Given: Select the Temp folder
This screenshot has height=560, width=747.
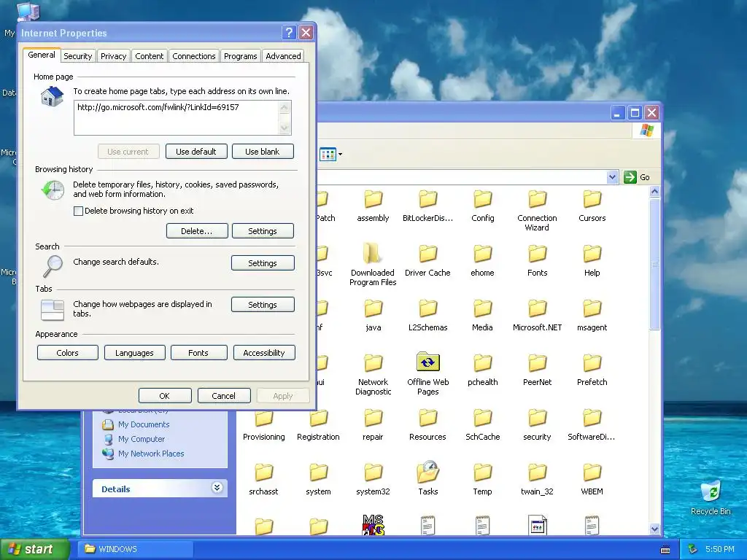Looking at the screenshot, I should point(483,480).
